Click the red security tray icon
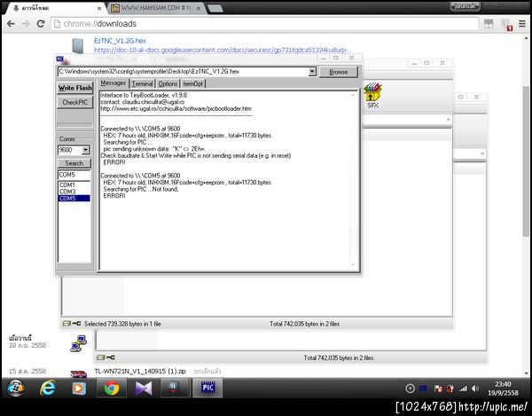This screenshot has height=416, width=532. tap(450, 389)
